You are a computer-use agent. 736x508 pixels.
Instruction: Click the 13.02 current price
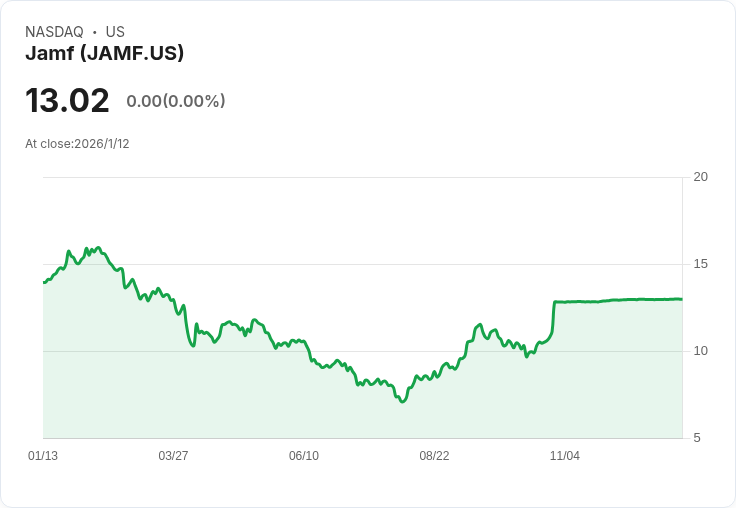click(x=67, y=101)
